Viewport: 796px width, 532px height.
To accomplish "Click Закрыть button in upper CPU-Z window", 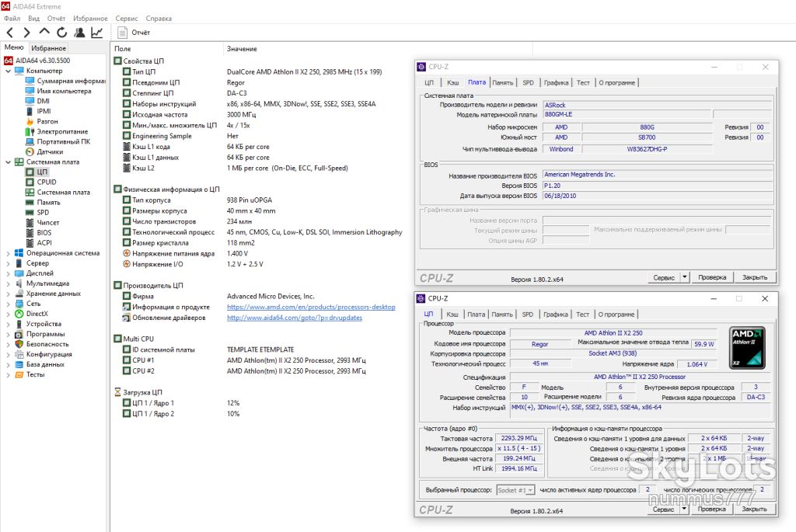I will (755, 277).
